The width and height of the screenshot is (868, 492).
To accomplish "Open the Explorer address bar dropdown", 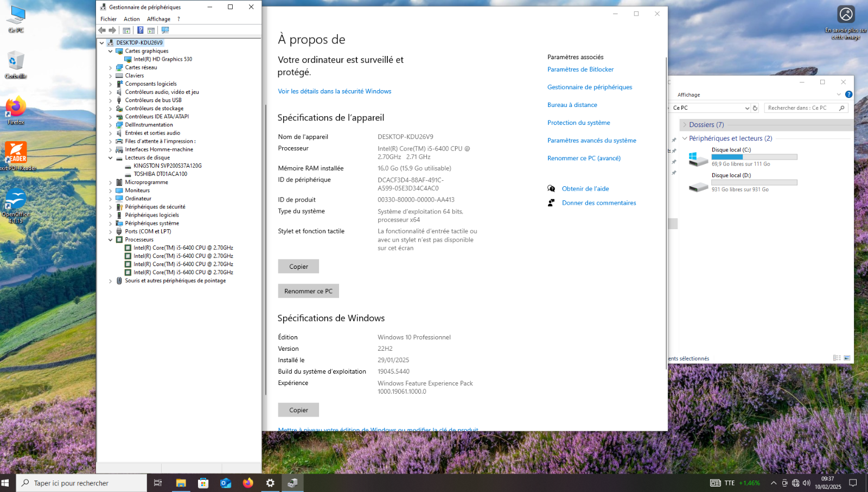I will [747, 108].
